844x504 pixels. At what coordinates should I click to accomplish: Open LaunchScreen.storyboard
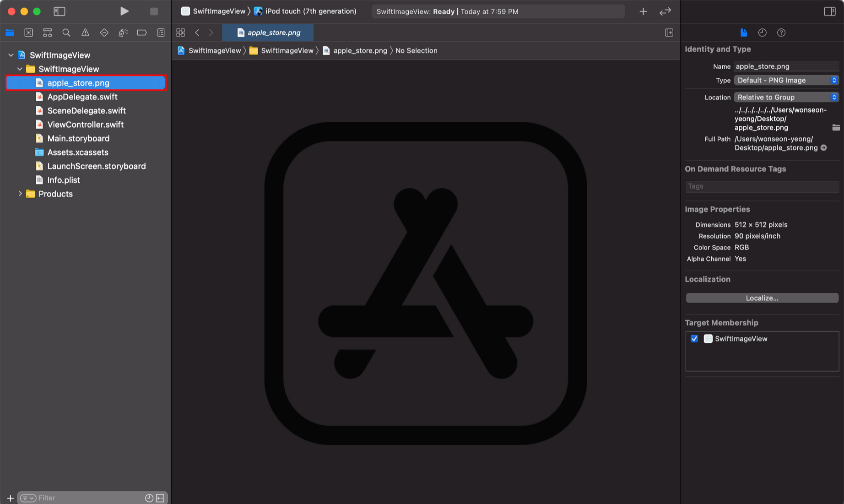click(x=97, y=166)
